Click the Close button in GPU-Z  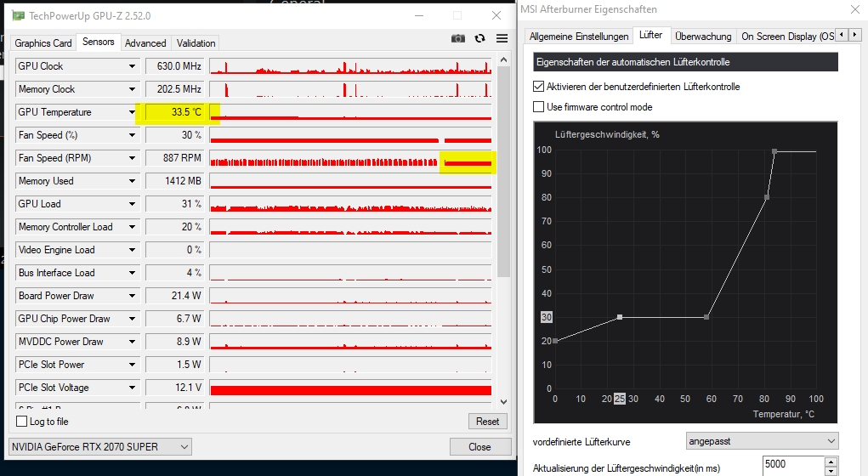pyautogui.click(x=479, y=446)
